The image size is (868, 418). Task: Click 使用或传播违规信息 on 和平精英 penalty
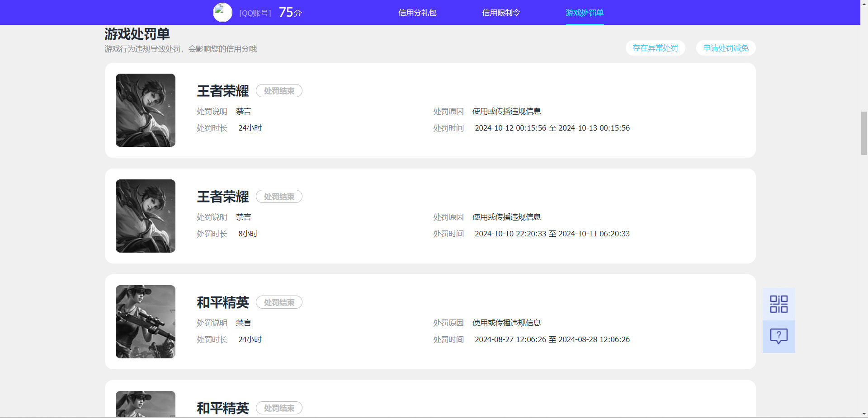[x=506, y=323]
